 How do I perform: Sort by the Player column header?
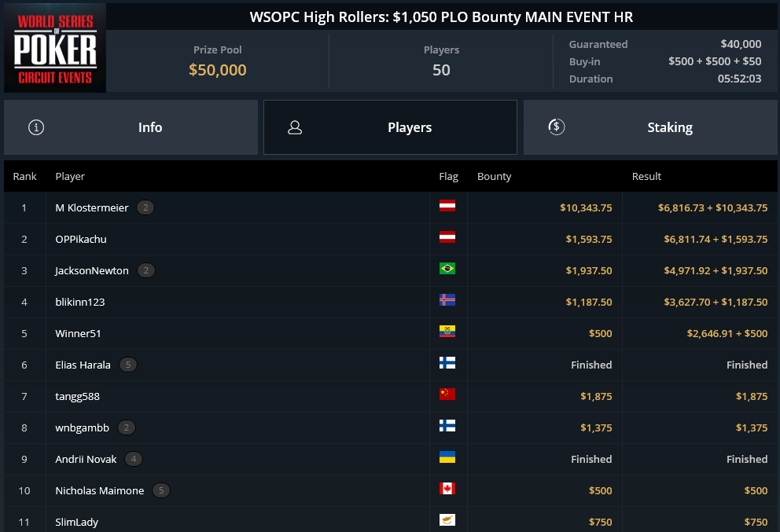pyautogui.click(x=70, y=177)
